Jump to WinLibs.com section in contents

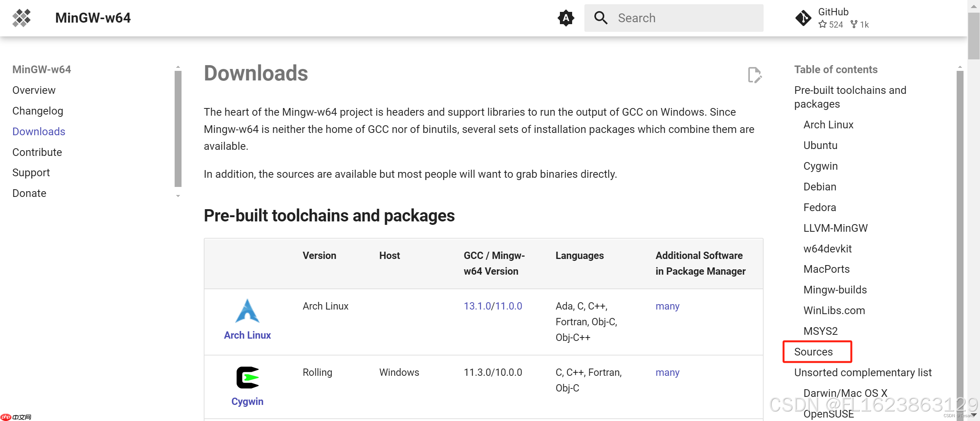[834, 310]
